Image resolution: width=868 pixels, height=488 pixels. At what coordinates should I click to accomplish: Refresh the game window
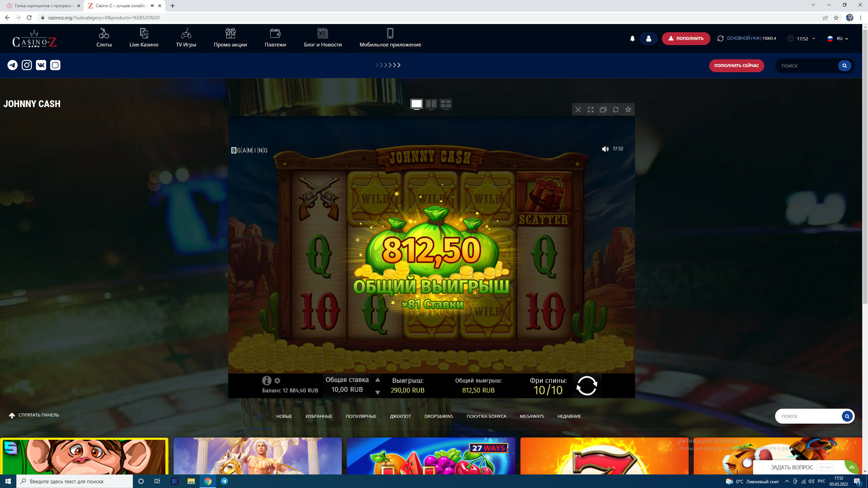coord(616,109)
